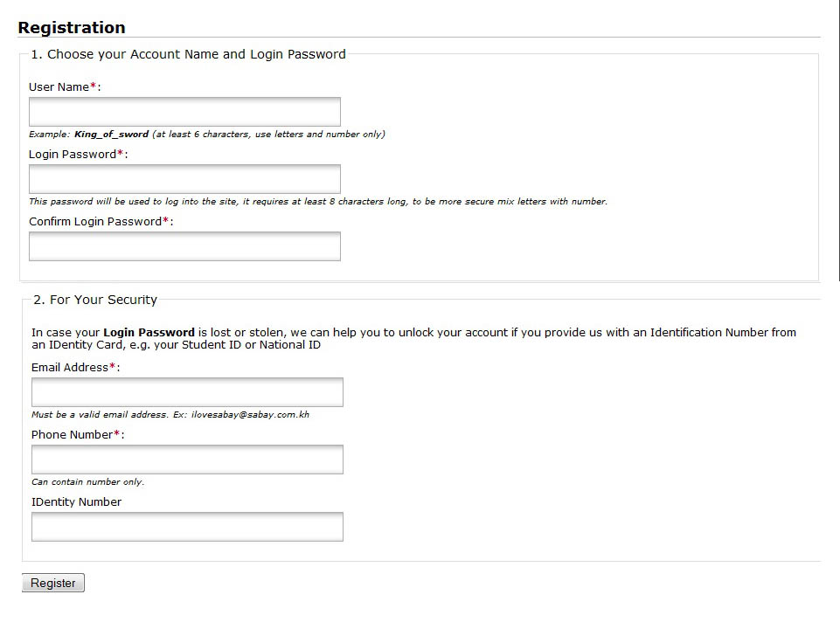The width and height of the screenshot is (840, 629).
Task: Click the IDentity Number input field
Action: coord(185,526)
